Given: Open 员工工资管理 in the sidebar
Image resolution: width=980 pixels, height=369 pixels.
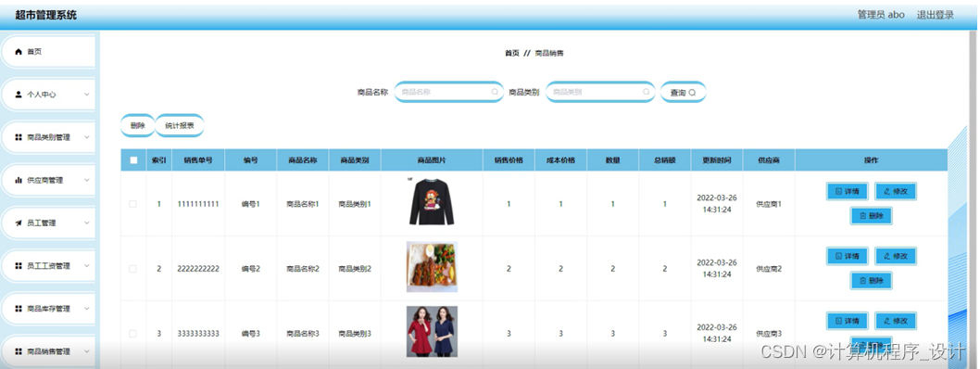Looking at the screenshot, I should (48, 266).
